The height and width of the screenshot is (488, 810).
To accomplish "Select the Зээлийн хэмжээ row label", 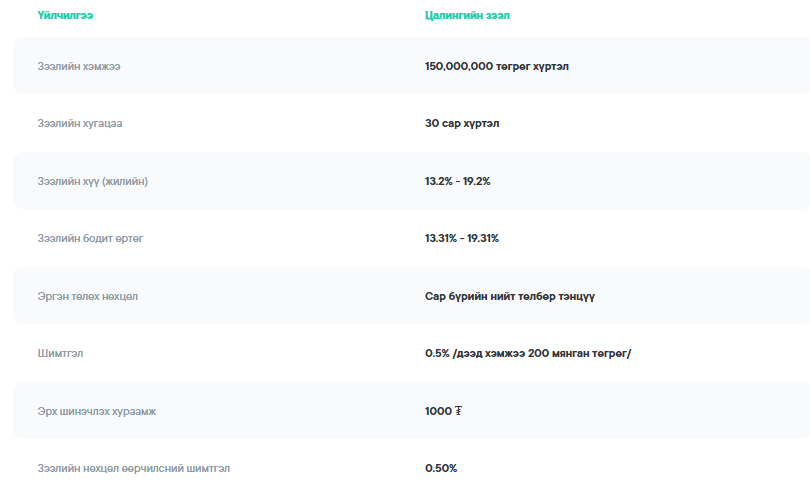I will coord(79,66).
